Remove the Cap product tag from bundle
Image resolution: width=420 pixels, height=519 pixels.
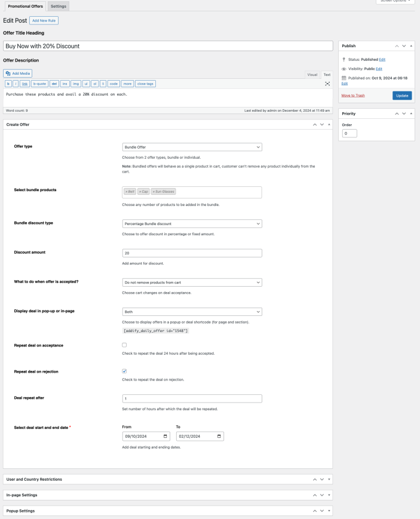tap(140, 192)
